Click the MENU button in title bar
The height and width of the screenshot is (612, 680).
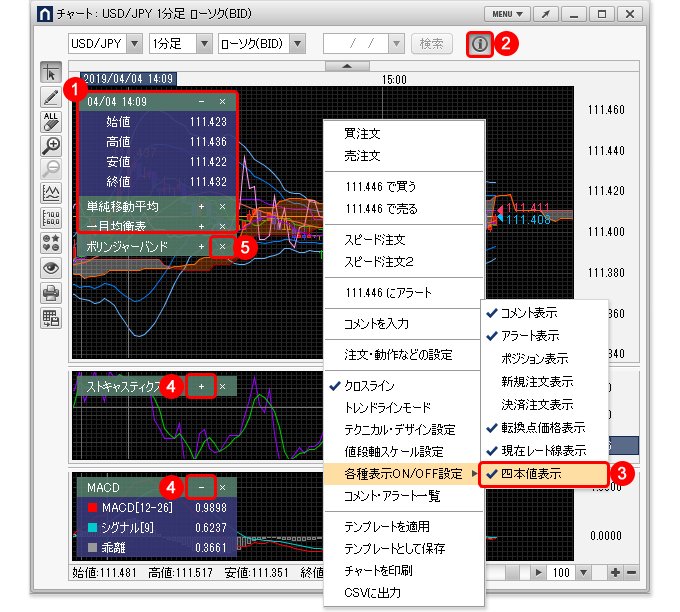tap(512, 15)
